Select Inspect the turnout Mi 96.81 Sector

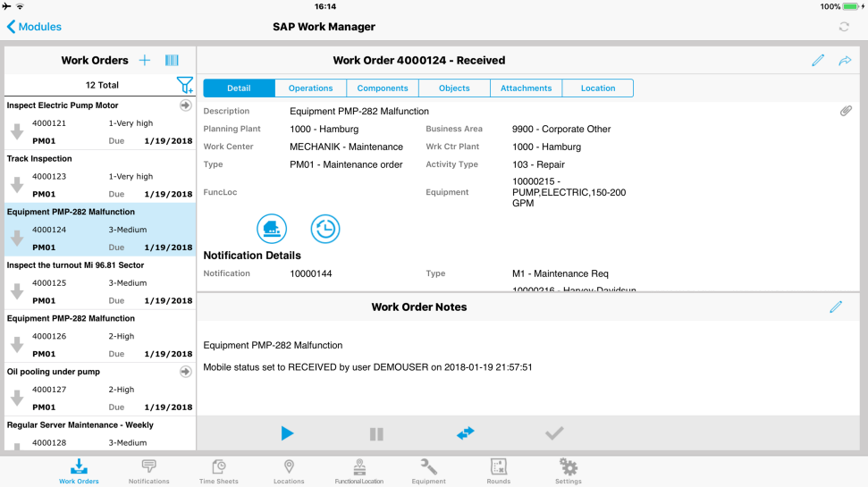100,282
